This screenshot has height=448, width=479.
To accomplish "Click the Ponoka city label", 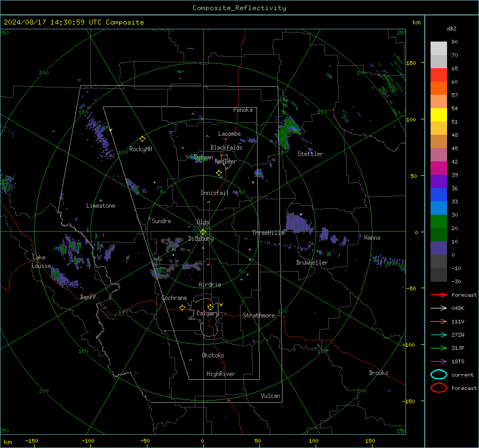I will coord(243,110).
